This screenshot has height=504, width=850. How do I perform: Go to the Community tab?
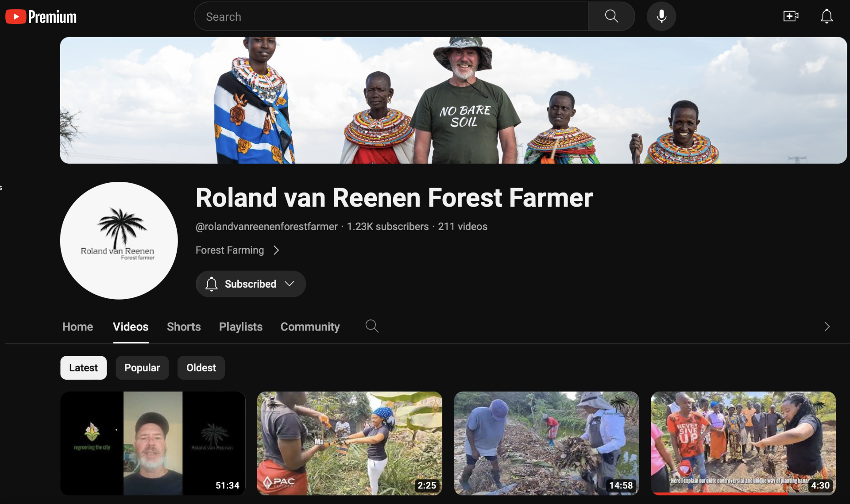[x=310, y=327]
